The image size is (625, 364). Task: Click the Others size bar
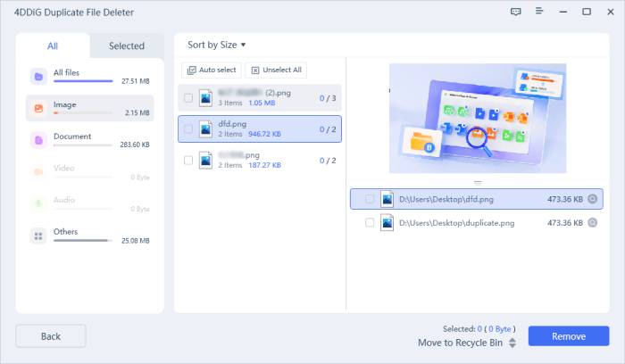click(x=83, y=241)
